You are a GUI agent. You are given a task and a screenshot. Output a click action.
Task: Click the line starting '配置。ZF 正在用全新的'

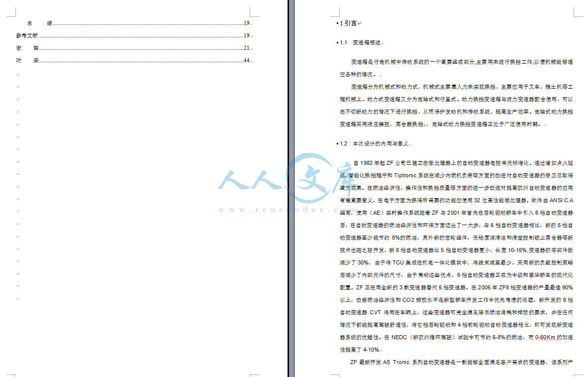pyautogui.click(x=456, y=287)
